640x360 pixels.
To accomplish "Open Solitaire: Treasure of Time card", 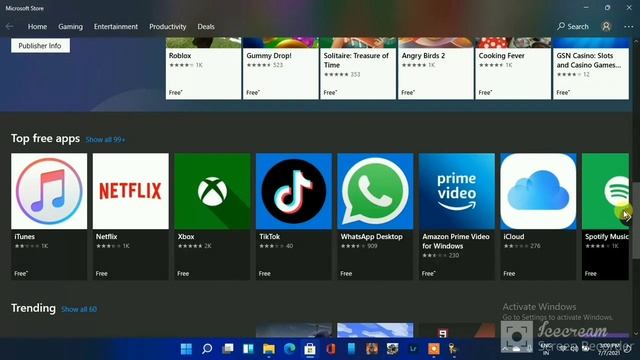I will (x=358, y=69).
